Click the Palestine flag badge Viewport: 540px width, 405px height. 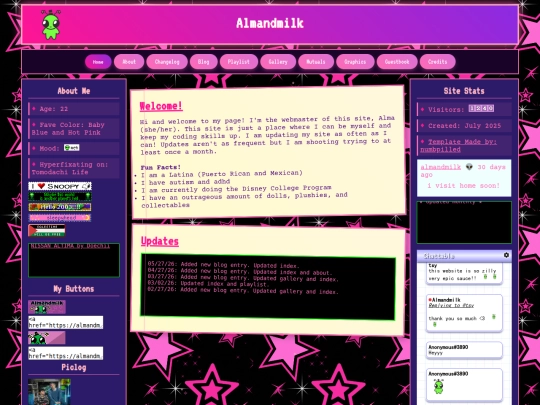(46, 231)
